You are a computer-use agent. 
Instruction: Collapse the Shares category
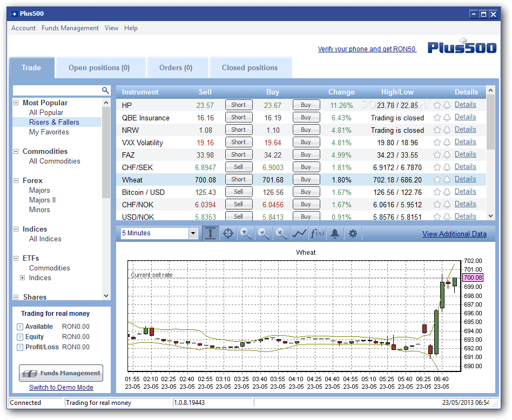[16, 297]
